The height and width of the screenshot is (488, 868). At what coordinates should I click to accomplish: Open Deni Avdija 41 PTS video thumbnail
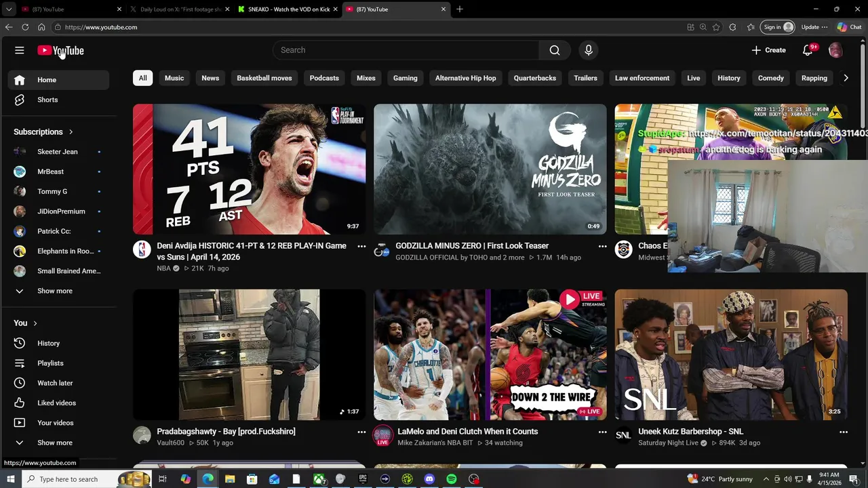(249, 169)
